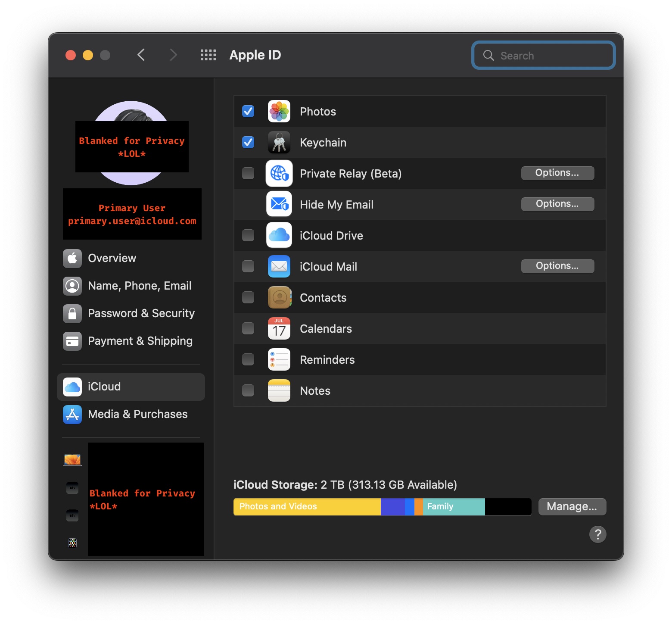Click the Reminders list icon
672x624 pixels.
click(x=279, y=359)
